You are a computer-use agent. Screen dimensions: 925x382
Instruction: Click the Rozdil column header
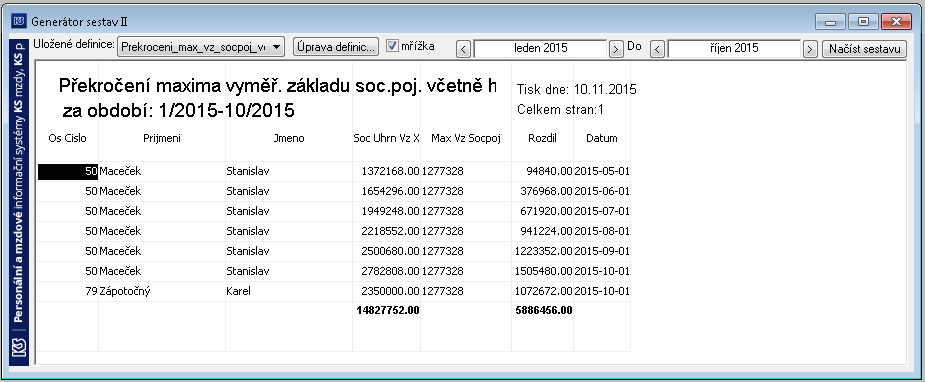click(x=542, y=139)
